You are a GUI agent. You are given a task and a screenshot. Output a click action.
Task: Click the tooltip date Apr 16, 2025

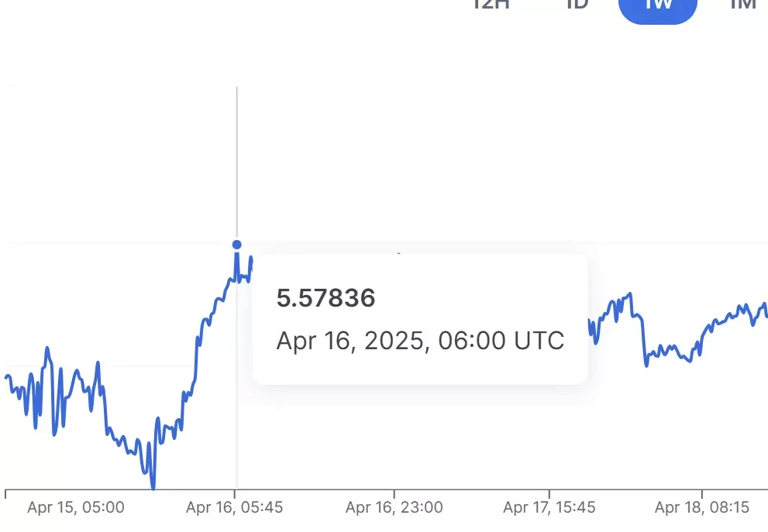tap(350, 341)
